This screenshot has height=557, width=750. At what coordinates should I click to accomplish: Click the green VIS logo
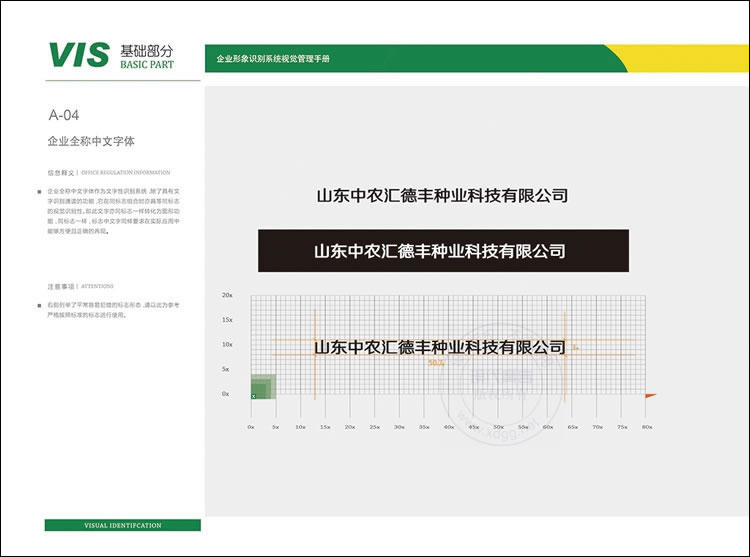pyautogui.click(x=78, y=55)
